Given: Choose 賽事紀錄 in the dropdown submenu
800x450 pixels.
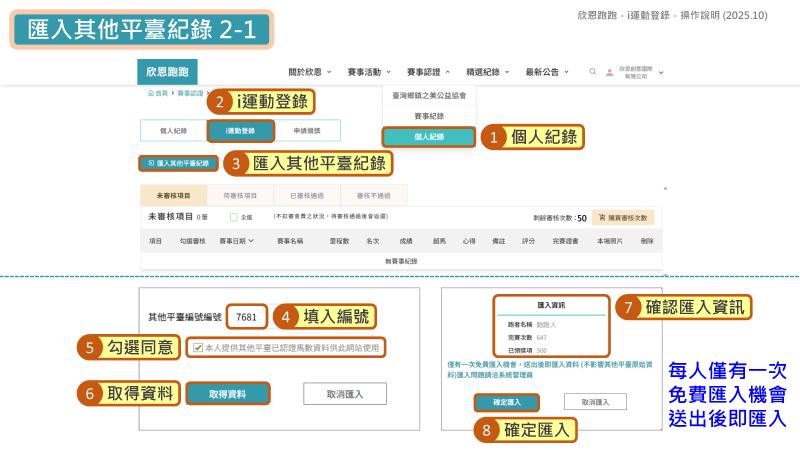Looking at the screenshot, I should pos(429,116).
